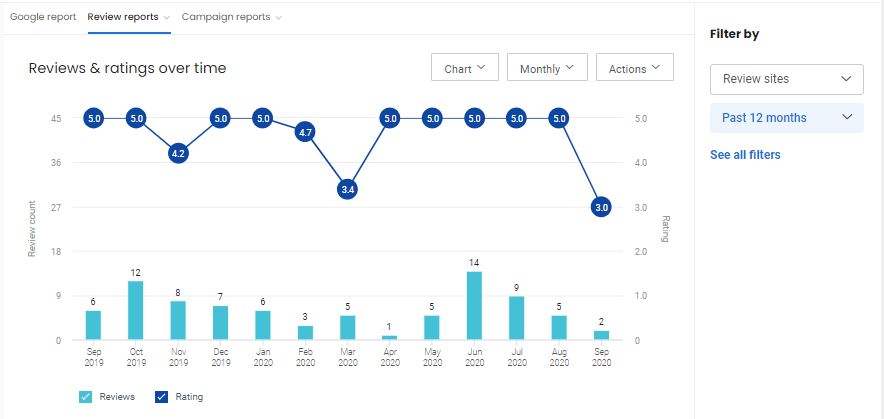Screen dimensions: 884x419
Task: Open the Campaign reports tab
Action: (x=225, y=17)
